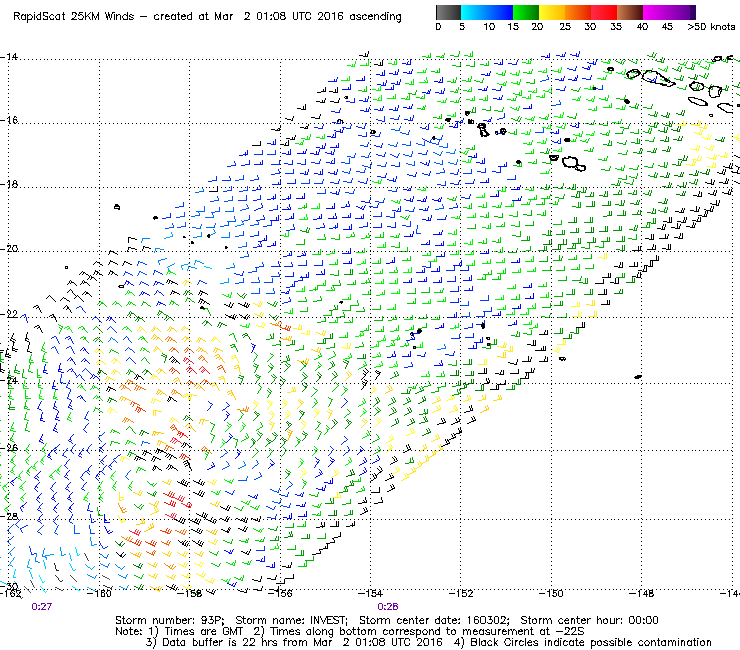Click the purple '0:27' swath time label

click(42, 607)
